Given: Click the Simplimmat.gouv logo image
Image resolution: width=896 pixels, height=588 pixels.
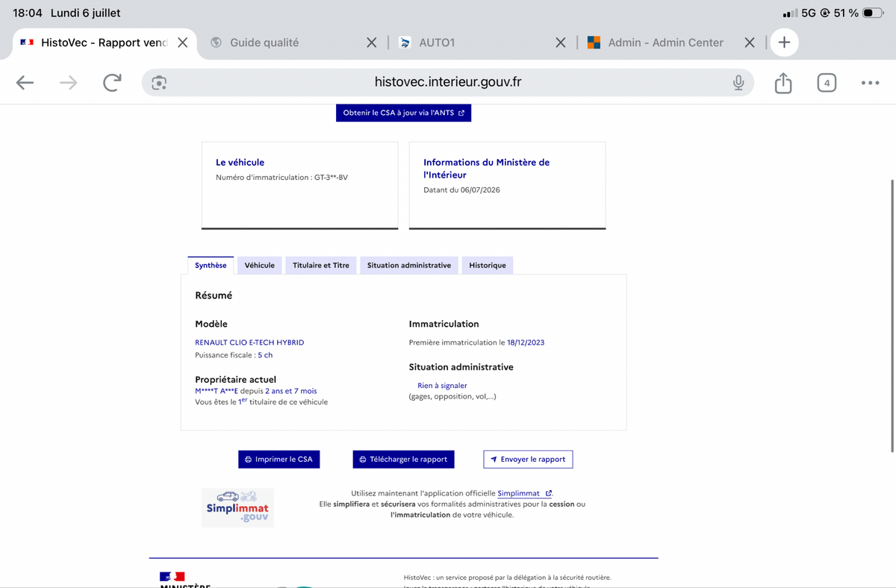Looking at the screenshot, I should tap(237, 507).
